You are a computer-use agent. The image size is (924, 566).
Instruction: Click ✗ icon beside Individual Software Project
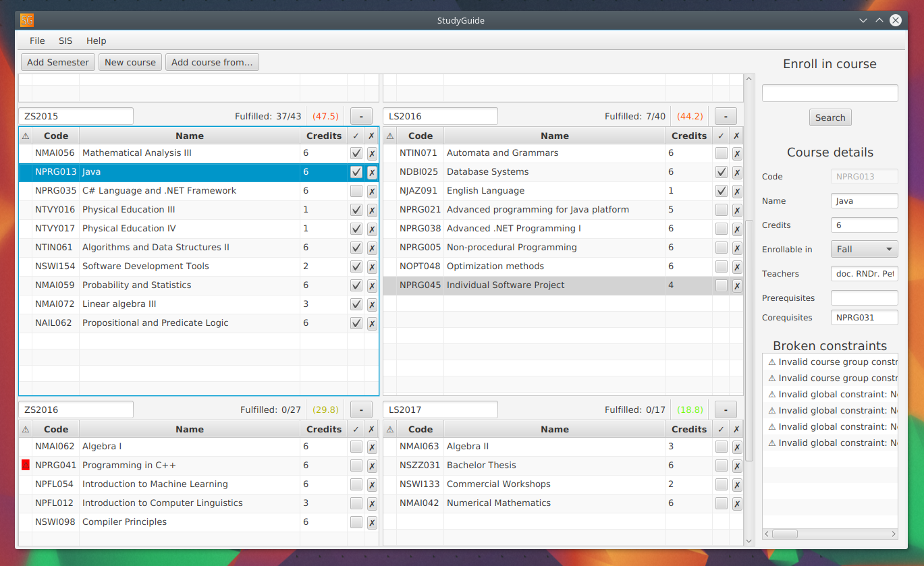tap(737, 285)
